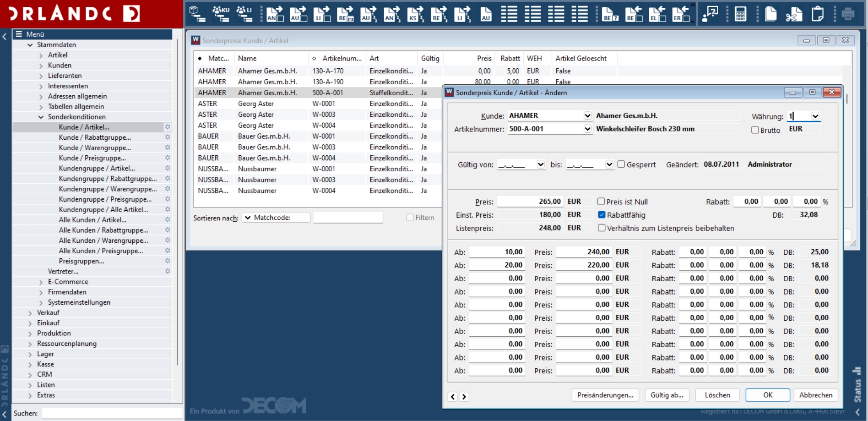Viewport: 868px width, 421px height.
Task: Click the Gültig ab... button
Action: pos(667,395)
